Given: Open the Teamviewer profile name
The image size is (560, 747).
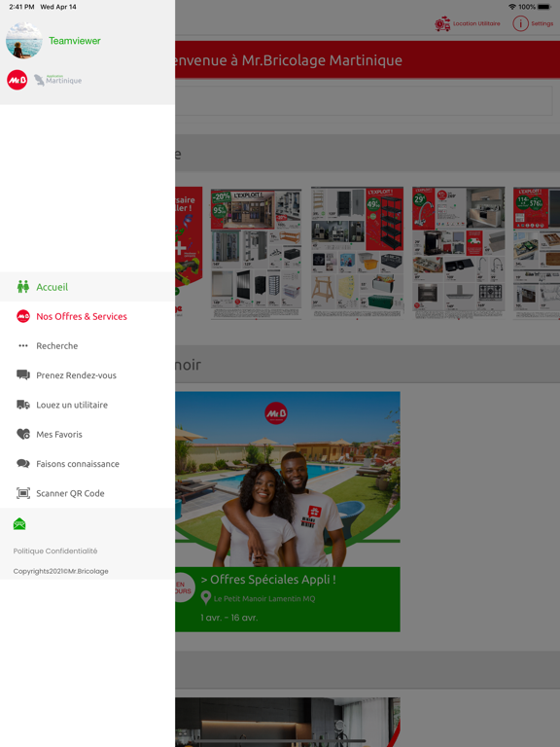Looking at the screenshot, I should (74, 41).
